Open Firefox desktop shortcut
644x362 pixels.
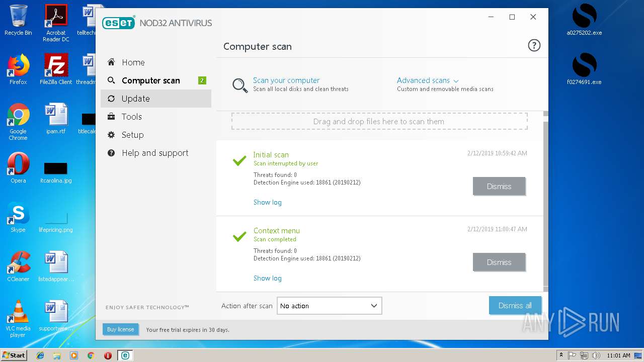18,69
